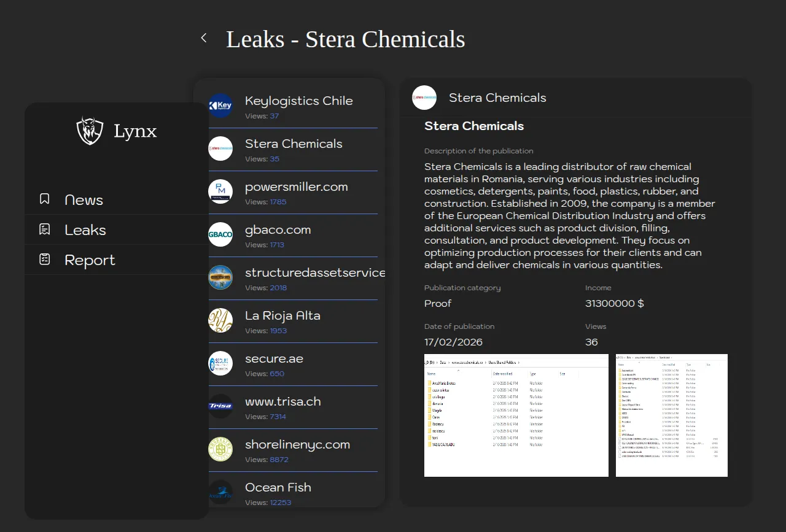Click the Leaks document icon in sidebar

tap(45, 229)
